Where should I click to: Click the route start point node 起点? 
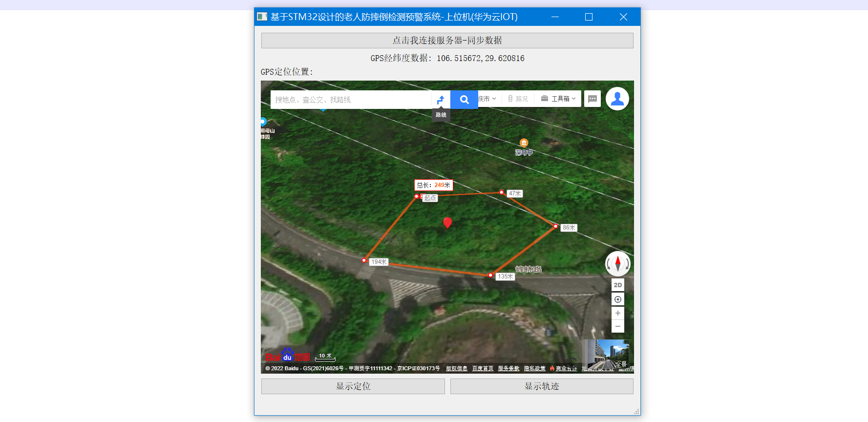[x=417, y=196]
